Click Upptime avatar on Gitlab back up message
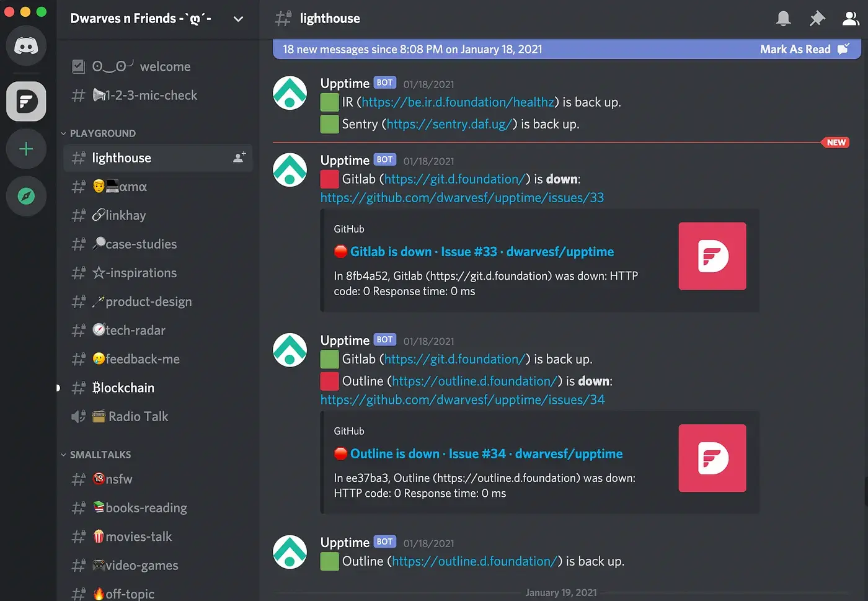 (x=290, y=350)
